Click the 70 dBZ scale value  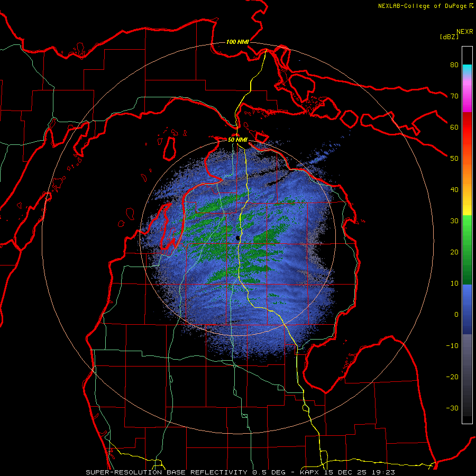tap(454, 96)
